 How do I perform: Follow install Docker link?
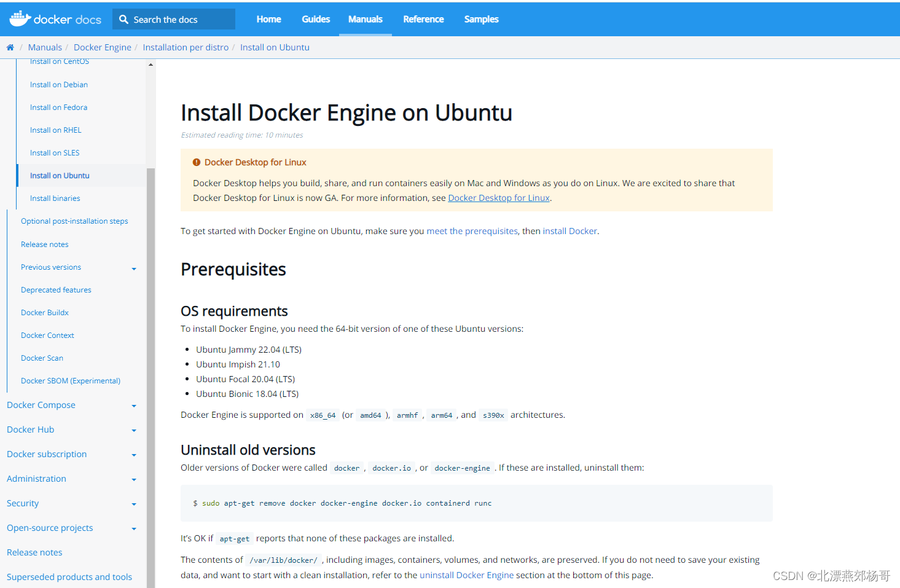tap(570, 231)
